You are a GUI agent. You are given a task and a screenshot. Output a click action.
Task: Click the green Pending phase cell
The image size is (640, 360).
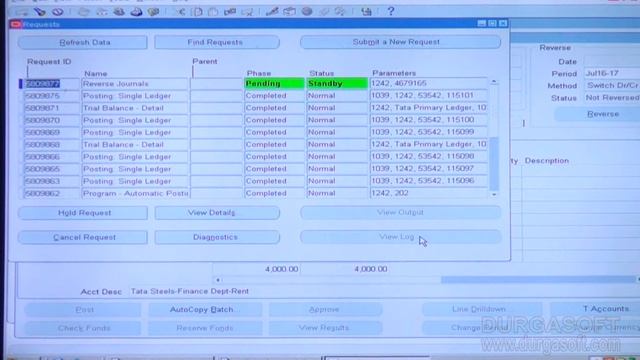coord(274,83)
